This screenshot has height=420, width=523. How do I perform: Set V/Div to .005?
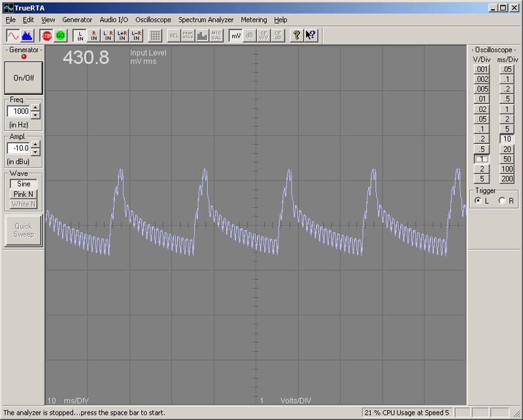coord(482,89)
